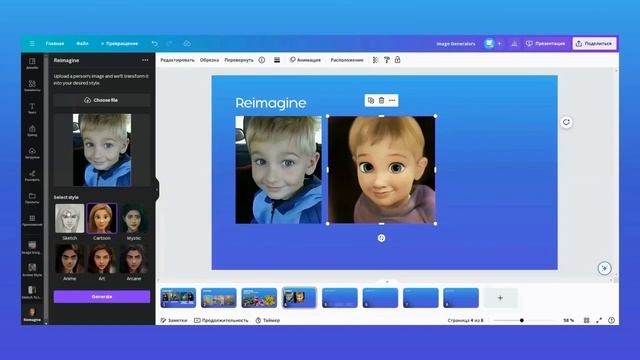Viewport: 640px width, 360px height.
Task: Undo the last action
Action: 154,43
